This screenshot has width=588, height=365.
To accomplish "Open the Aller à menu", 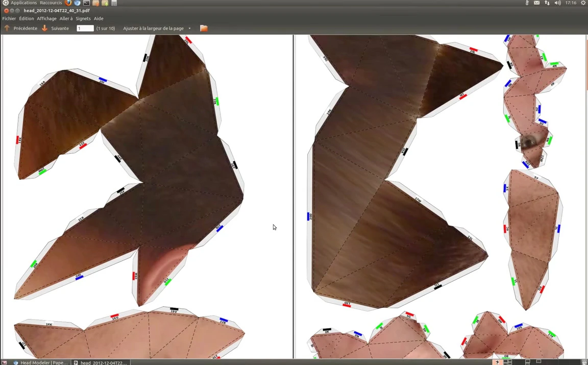I will click(x=66, y=18).
